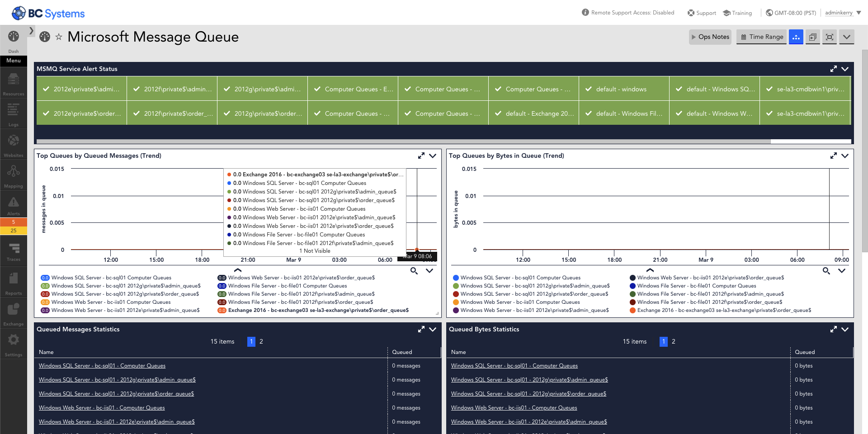Toggle favorite star next to Microsoft Message Queue
Viewport: 868px width, 434px height.
pos(59,37)
